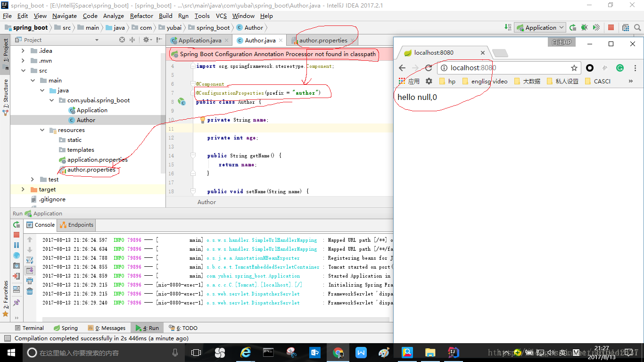Toggle tool window bars icon in status bar
The width and height of the screenshot is (644, 362).
pos(8,338)
